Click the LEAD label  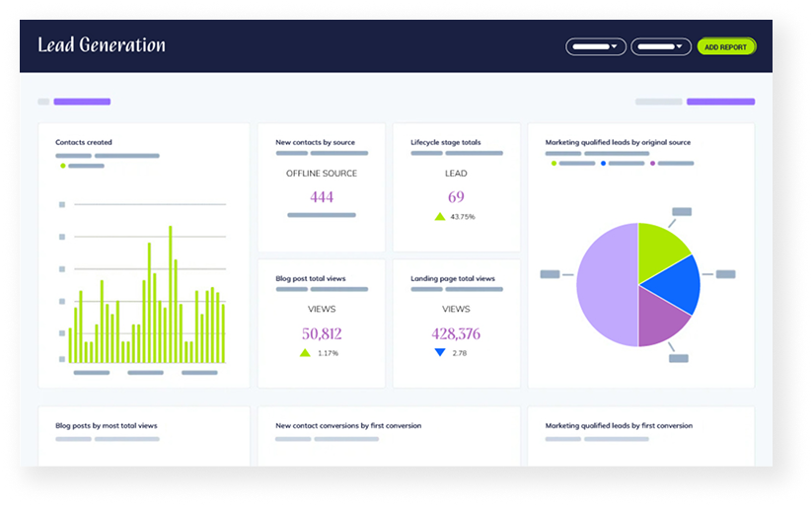coord(456,174)
